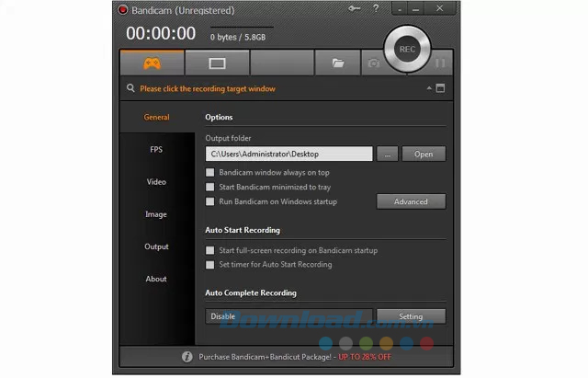
Task: Open the FPS settings tab
Action: (156, 149)
